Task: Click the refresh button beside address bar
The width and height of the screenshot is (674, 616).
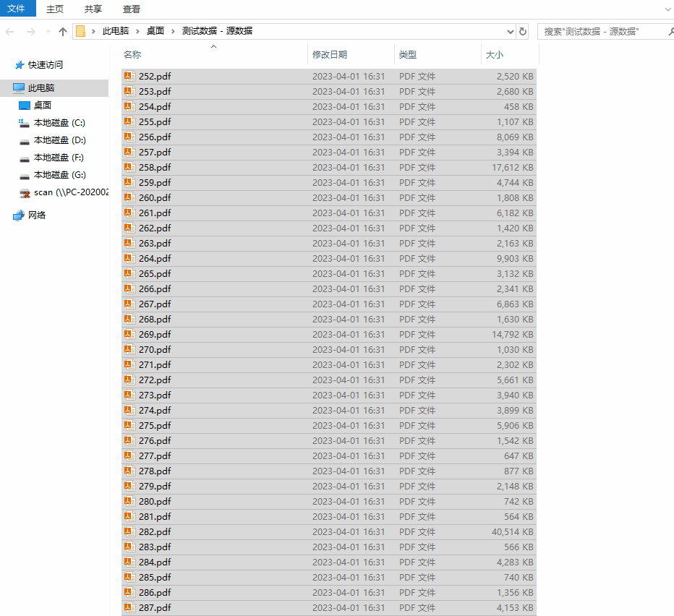Action: tap(523, 31)
